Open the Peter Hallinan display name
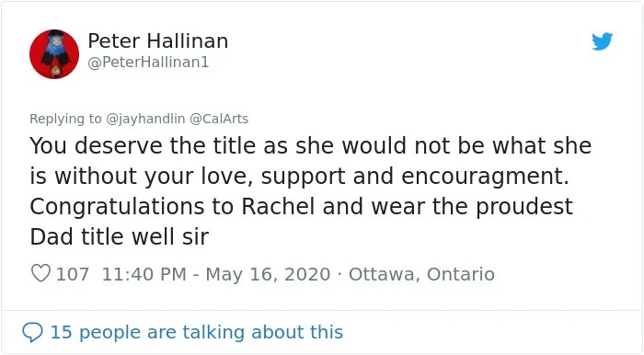Screen dimensions: 644x355 (157, 41)
